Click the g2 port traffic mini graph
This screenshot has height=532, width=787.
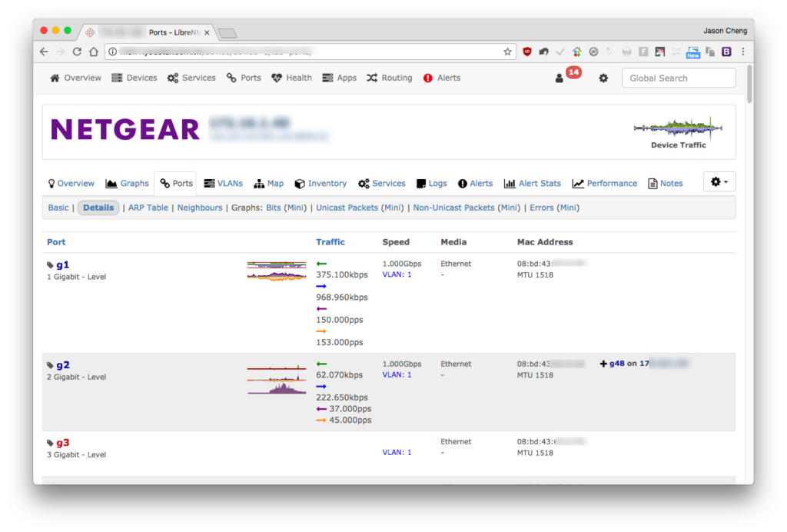(277, 380)
